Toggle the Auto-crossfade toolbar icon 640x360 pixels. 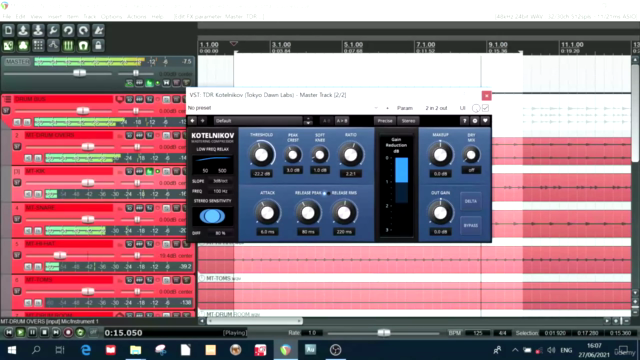8,45
